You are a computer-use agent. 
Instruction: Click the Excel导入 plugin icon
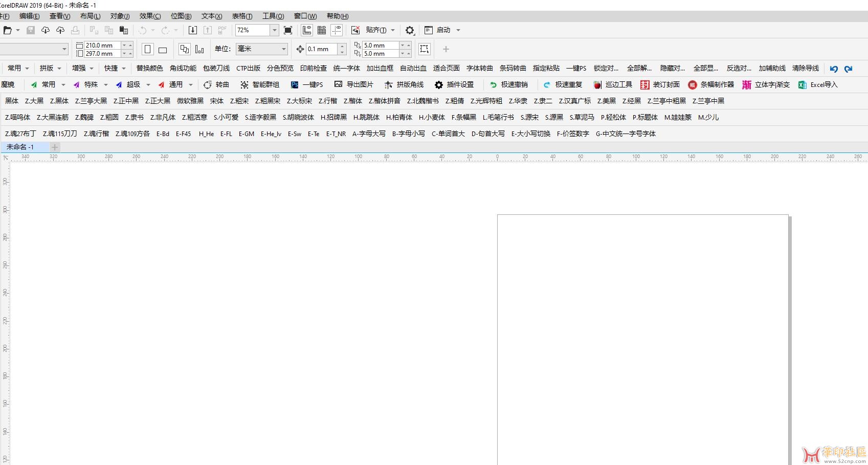(x=803, y=85)
